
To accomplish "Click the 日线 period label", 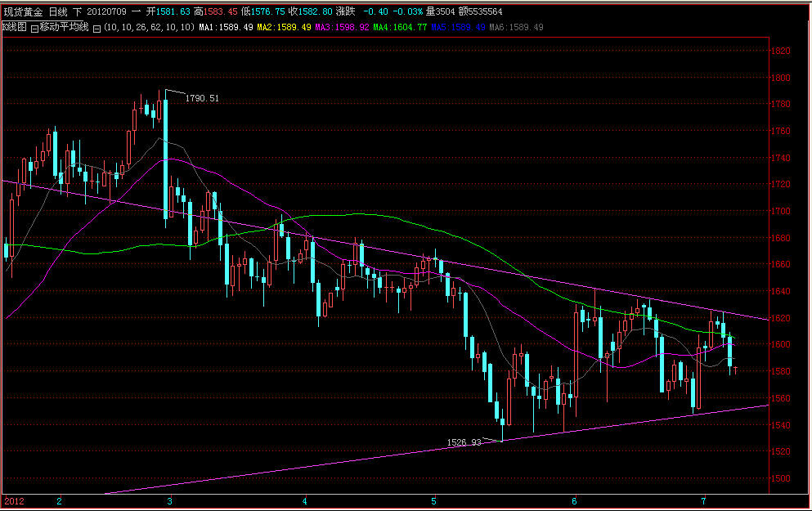I will click(58, 11).
